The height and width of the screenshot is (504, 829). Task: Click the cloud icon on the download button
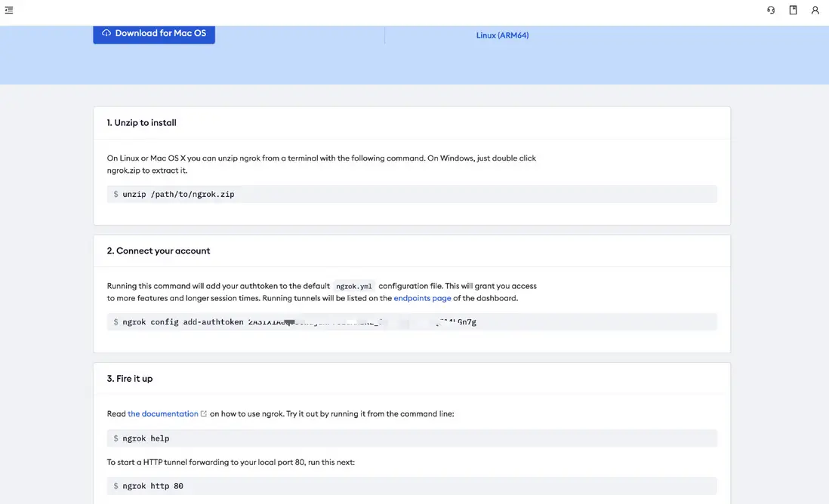tap(106, 33)
